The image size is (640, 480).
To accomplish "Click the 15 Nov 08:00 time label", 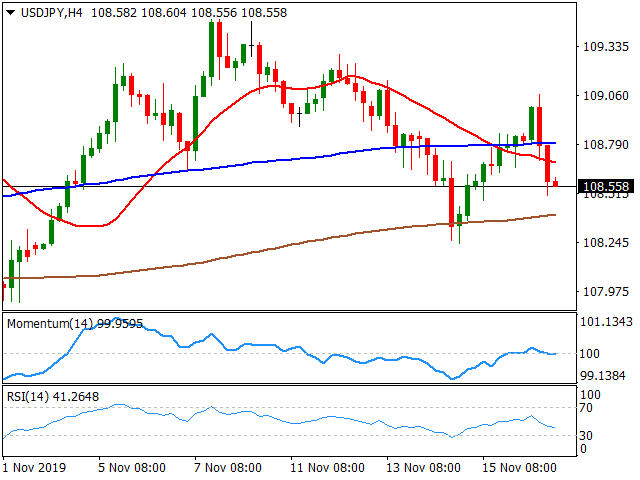I will point(520,467).
